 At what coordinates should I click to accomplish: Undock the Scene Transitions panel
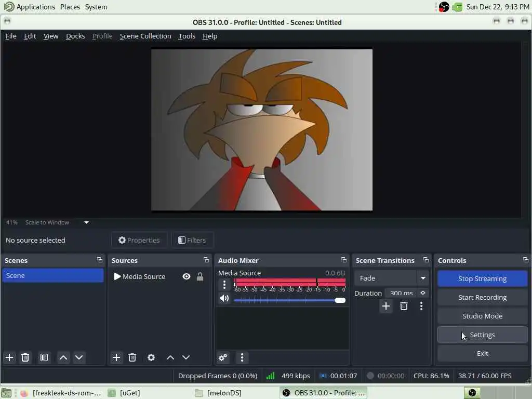click(426, 260)
